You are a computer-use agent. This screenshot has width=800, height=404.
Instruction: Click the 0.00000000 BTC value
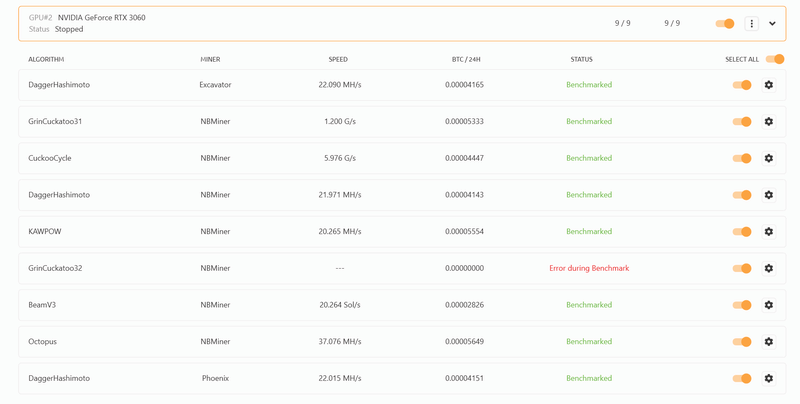[464, 268]
